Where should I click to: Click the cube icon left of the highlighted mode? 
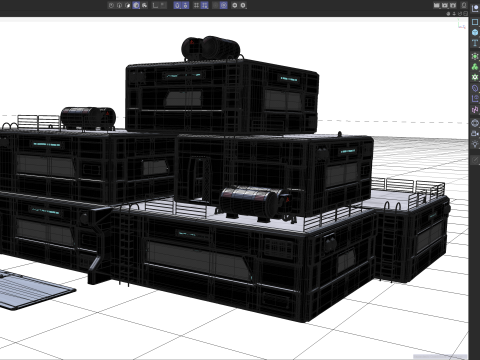[128, 5]
